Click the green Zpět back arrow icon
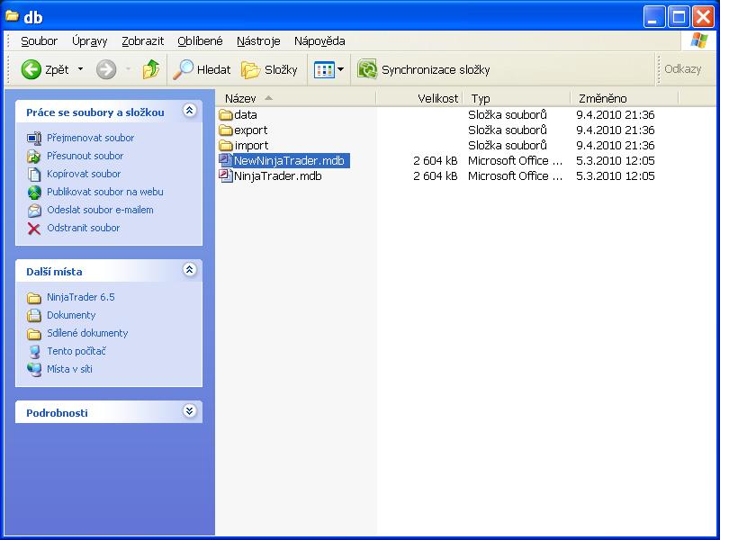Screen dimensions: 756x540 (31, 69)
